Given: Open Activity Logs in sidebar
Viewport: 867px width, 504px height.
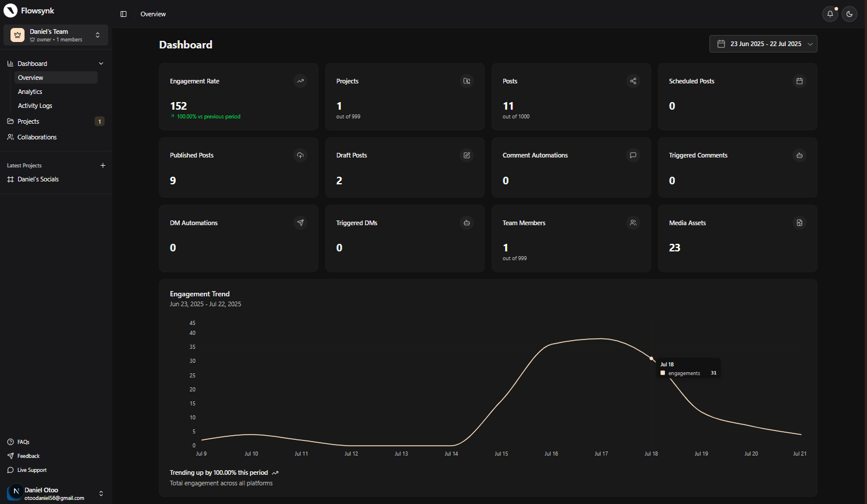Looking at the screenshot, I should [x=35, y=106].
